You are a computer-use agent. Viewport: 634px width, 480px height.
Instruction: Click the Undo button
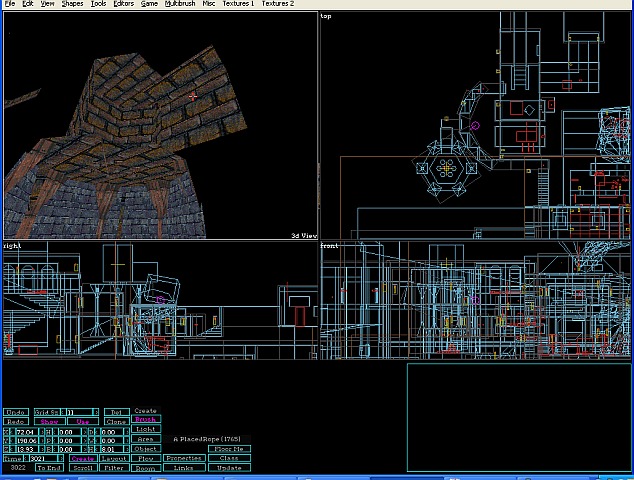pyautogui.click(x=15, y=412)
